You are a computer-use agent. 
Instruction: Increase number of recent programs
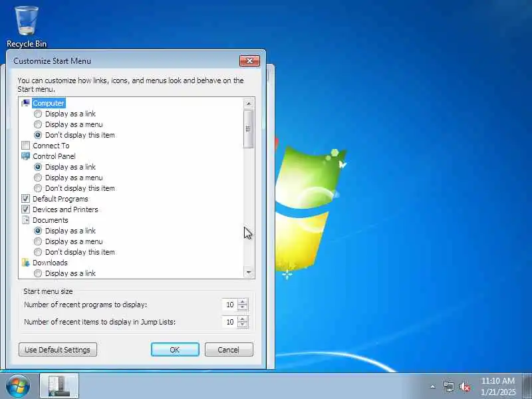(x=243, y=302)
